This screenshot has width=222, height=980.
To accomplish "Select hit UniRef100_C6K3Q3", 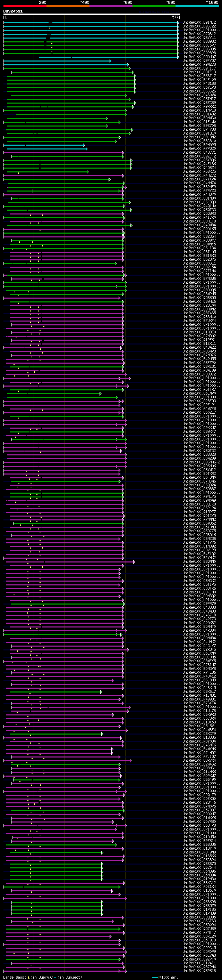I will point(199,202).
